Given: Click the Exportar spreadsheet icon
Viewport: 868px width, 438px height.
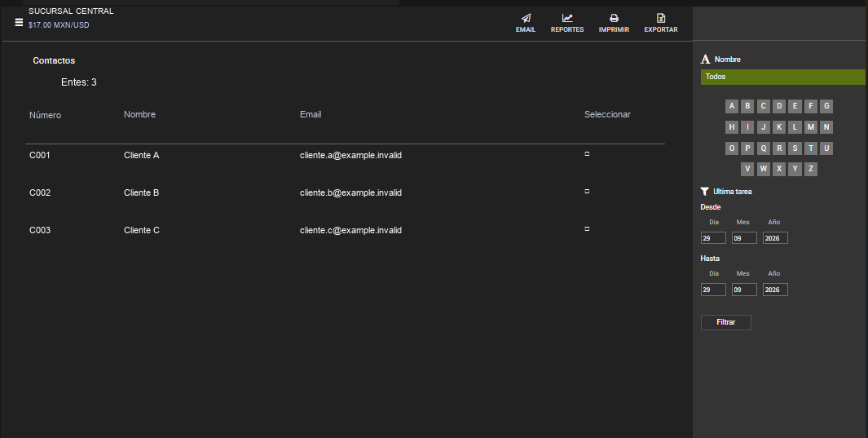Looking at the screenshot, I should click(661, 18).
